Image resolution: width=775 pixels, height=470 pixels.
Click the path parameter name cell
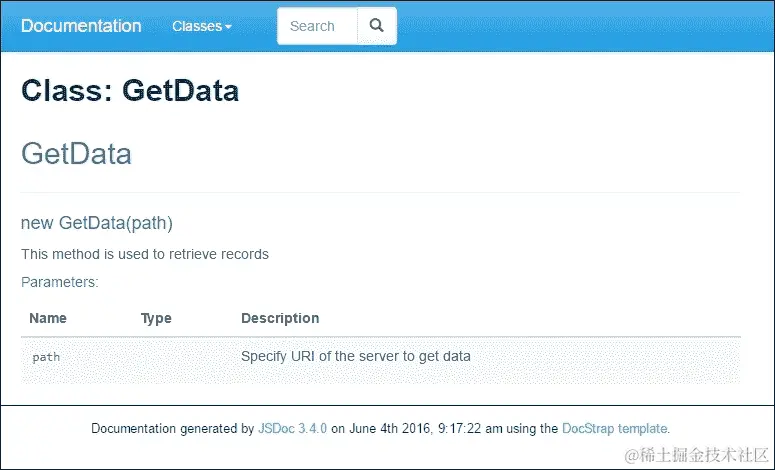pyautogui.click(x=46, y=357)
